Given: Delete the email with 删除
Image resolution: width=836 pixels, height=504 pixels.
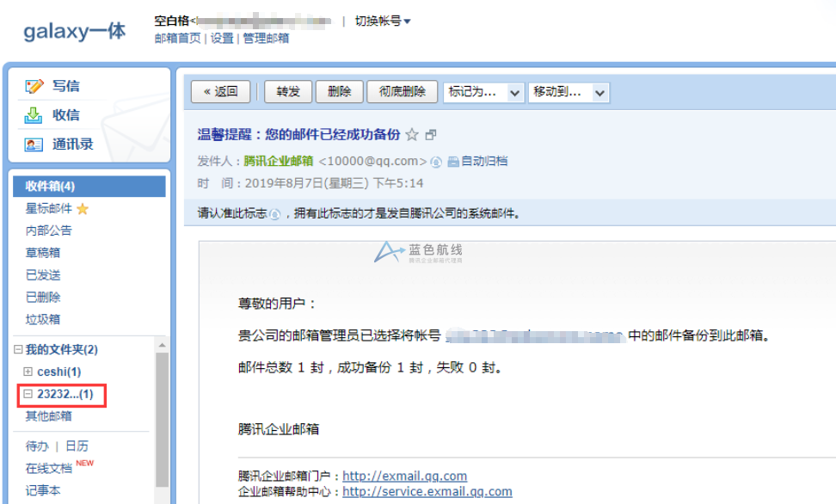Looking at the screenshot, I should click(x=340, y=92).
